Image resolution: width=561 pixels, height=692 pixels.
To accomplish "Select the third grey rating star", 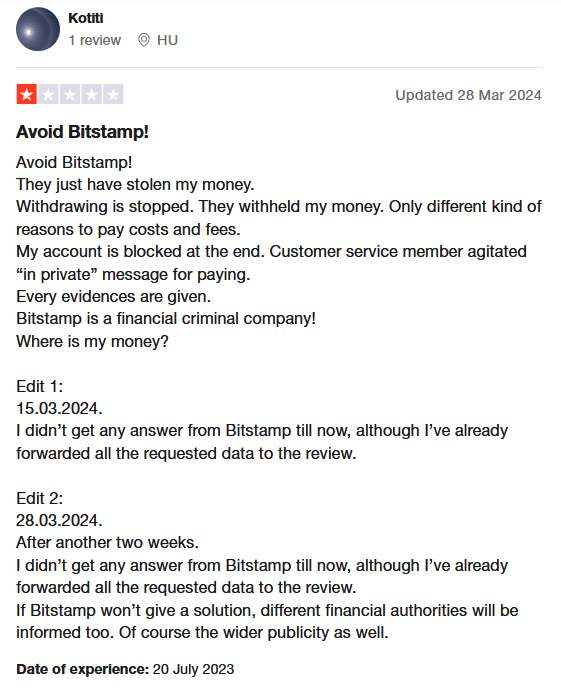I will [x=70, y=94].
